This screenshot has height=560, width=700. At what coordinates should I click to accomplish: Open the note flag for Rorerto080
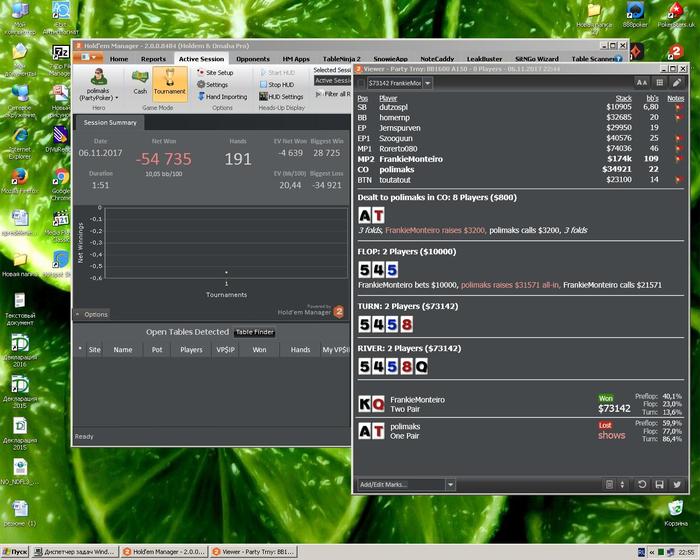tap(679, 149)
